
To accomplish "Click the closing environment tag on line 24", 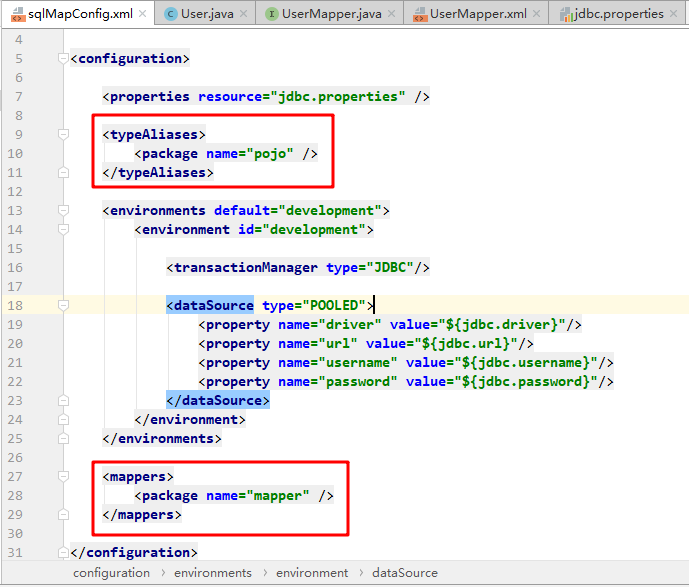I will coord(190,420).
